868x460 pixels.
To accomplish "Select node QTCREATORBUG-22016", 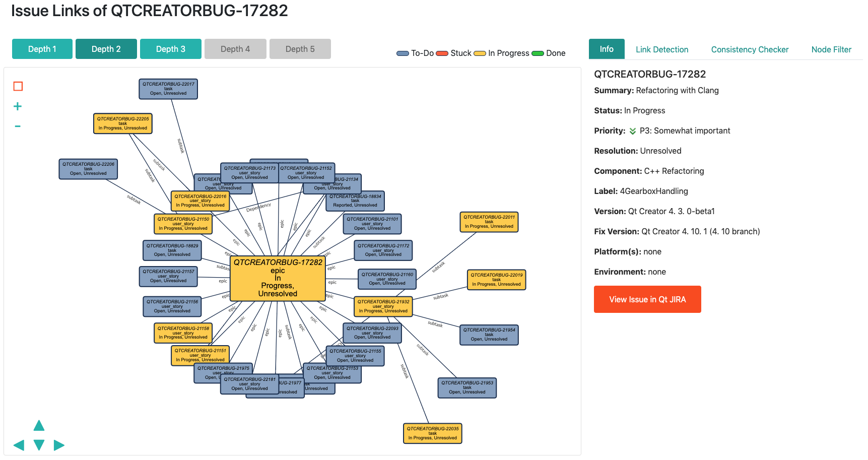I will click(201, 201).
